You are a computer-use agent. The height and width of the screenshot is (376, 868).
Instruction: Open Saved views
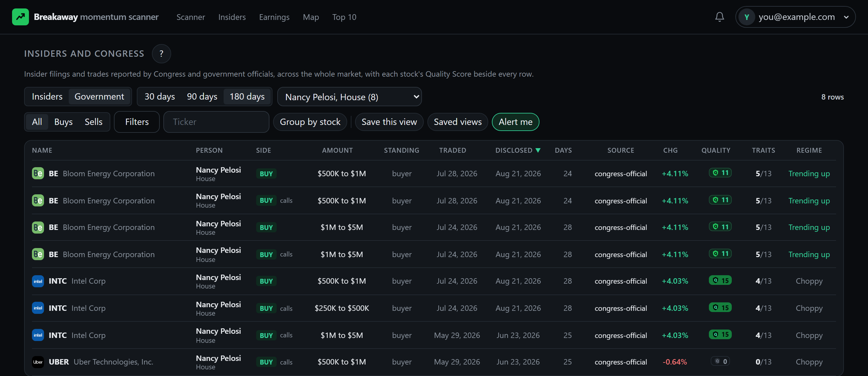click(458, 122)
